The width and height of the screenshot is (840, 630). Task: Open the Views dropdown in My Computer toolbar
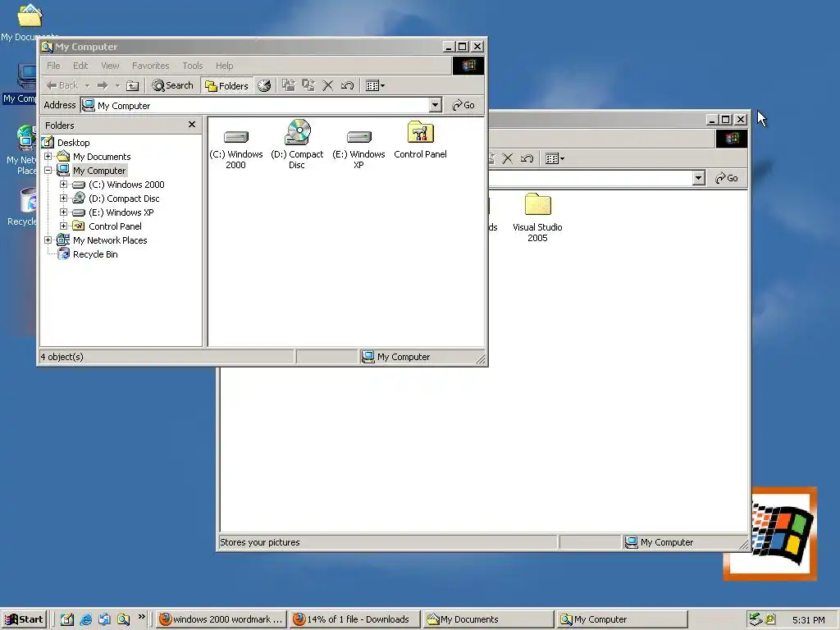coord(375,85)
